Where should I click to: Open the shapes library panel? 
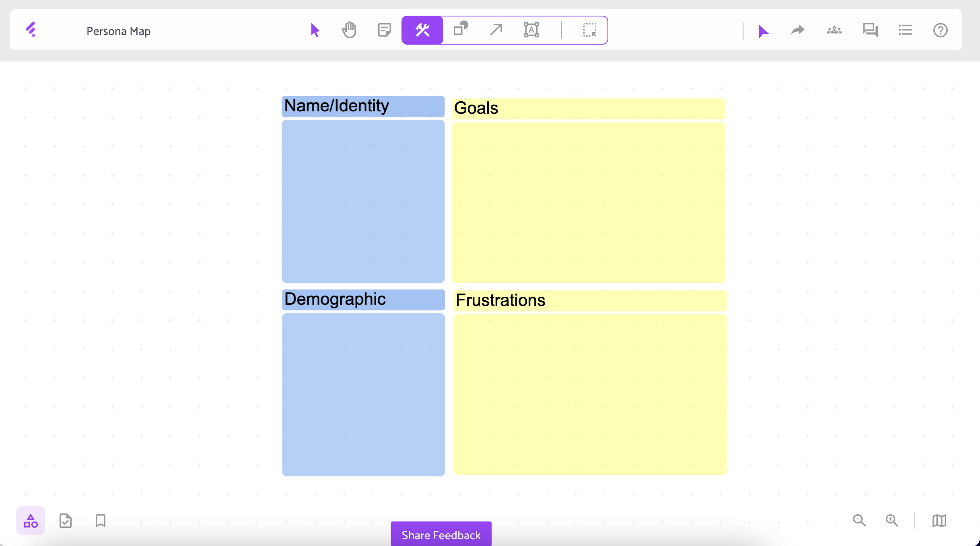tap(31, 521)
